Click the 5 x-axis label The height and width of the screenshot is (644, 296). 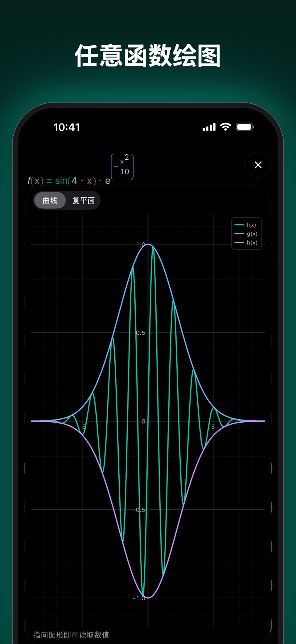(213, 427)
